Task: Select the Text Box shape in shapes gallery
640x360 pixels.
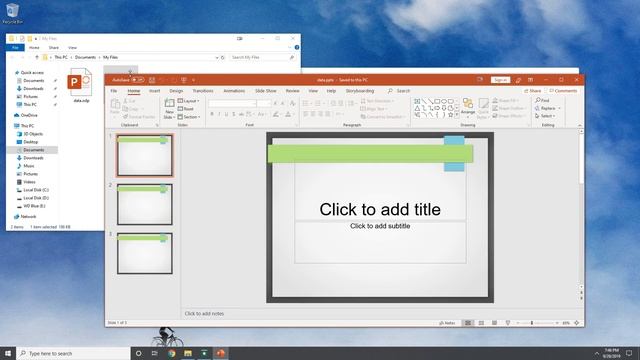Action: coord(417,101)
